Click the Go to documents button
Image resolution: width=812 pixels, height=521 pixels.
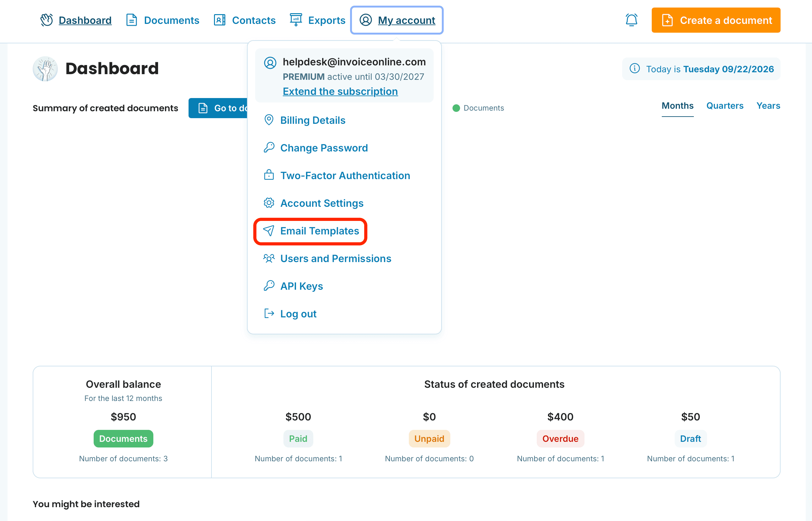click(218, 108)
